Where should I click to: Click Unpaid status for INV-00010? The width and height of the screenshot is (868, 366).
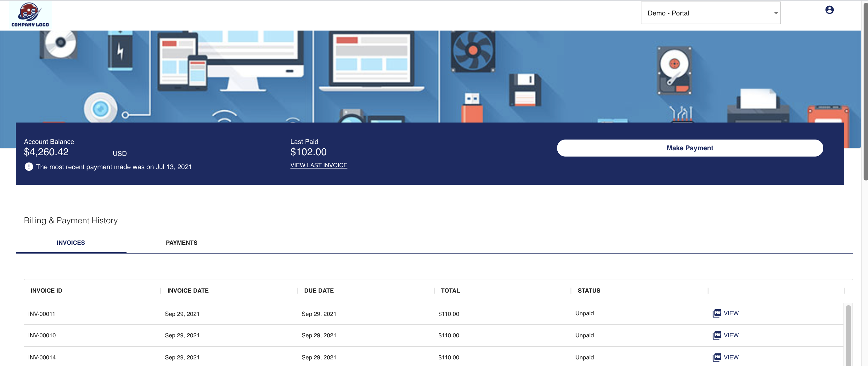(585, 335)
